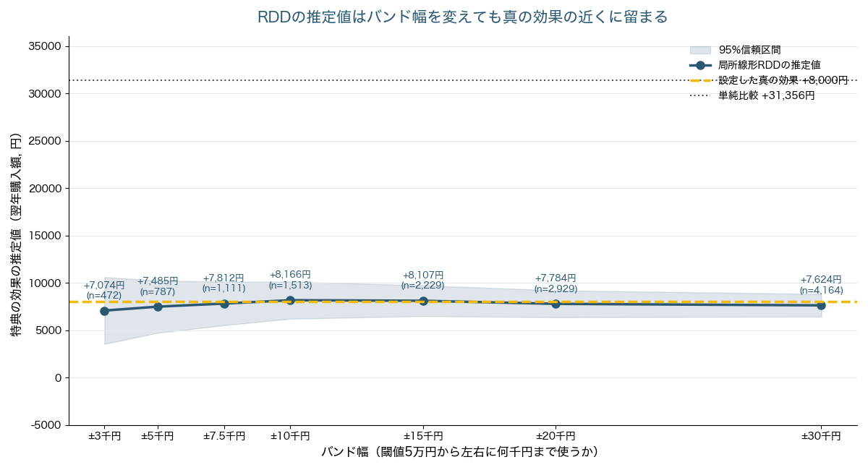868x470 pixels.
Task: Click the +7,074円 (n=472) annotation
Action: click(x=104, y=290)
